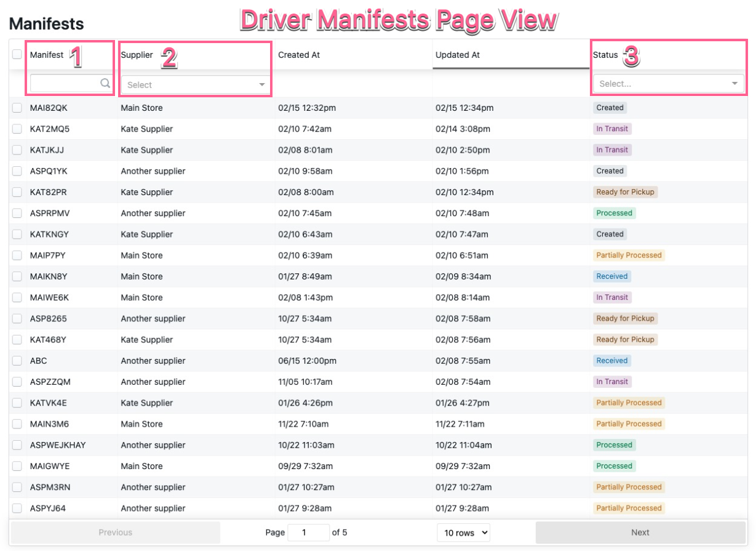Open the Supplier filter dropdown
Image resolution: width=756 pixels, height=551 pixels.
coord(195,85)
